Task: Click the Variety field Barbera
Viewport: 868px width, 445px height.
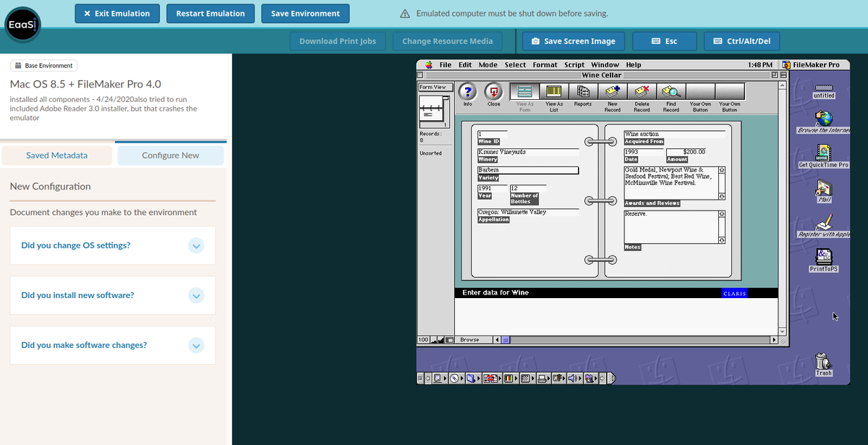Action: (528, 170)
